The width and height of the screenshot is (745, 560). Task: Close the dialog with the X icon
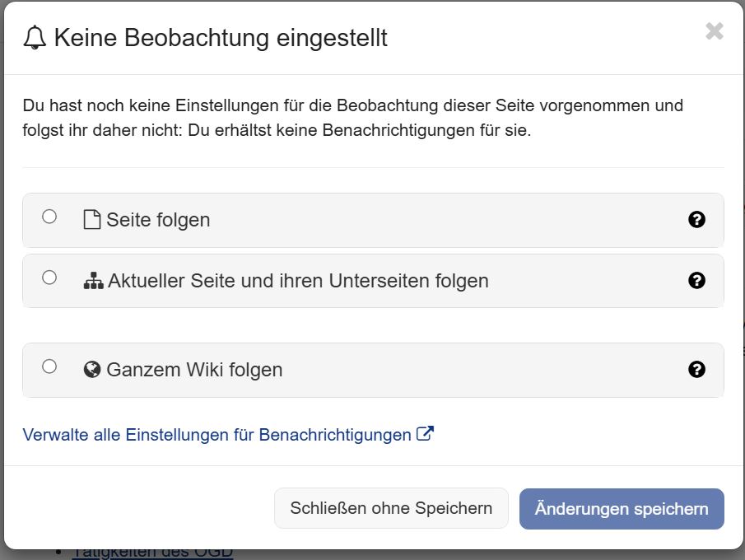[x=714, y=32]
